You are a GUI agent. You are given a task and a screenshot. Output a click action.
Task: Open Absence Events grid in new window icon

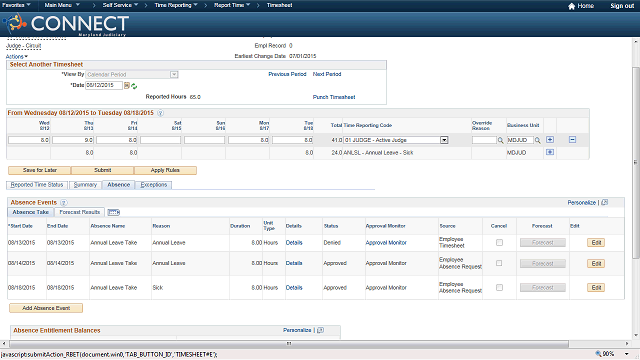pyautogui.click(x=604, y=202)
